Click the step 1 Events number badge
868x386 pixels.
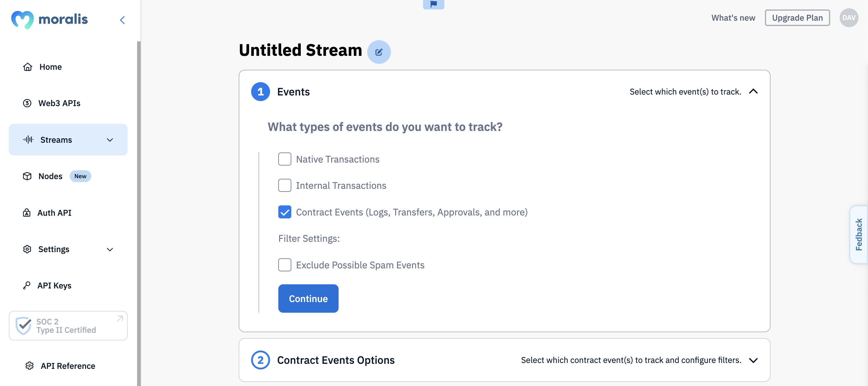tap(261, 92)
